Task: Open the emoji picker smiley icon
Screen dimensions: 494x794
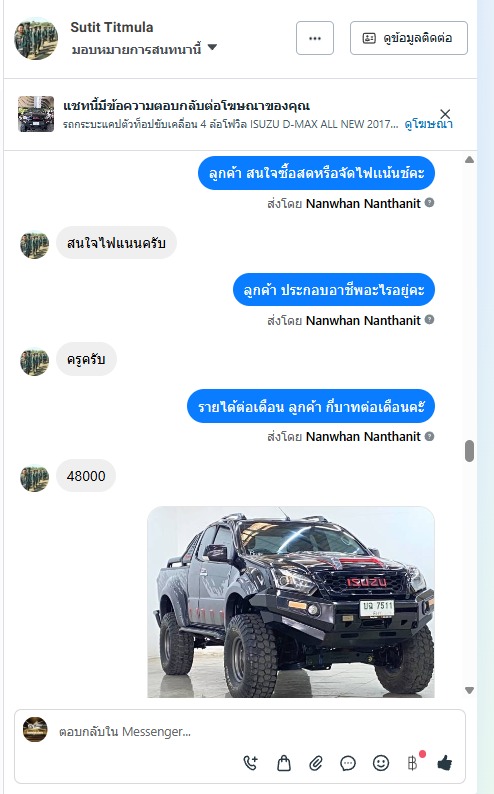Action: (381, 763)
